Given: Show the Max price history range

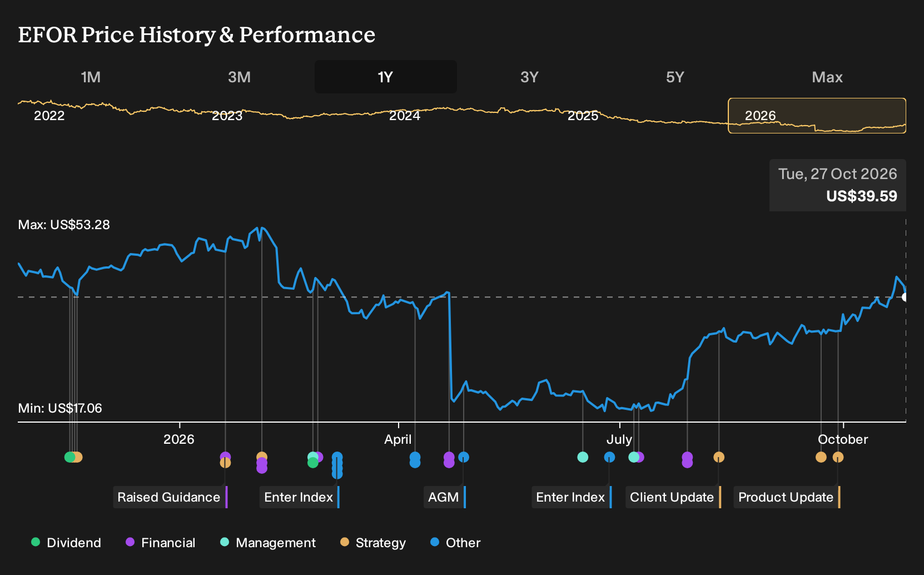Looking at the screenshot, I should 827,77.
